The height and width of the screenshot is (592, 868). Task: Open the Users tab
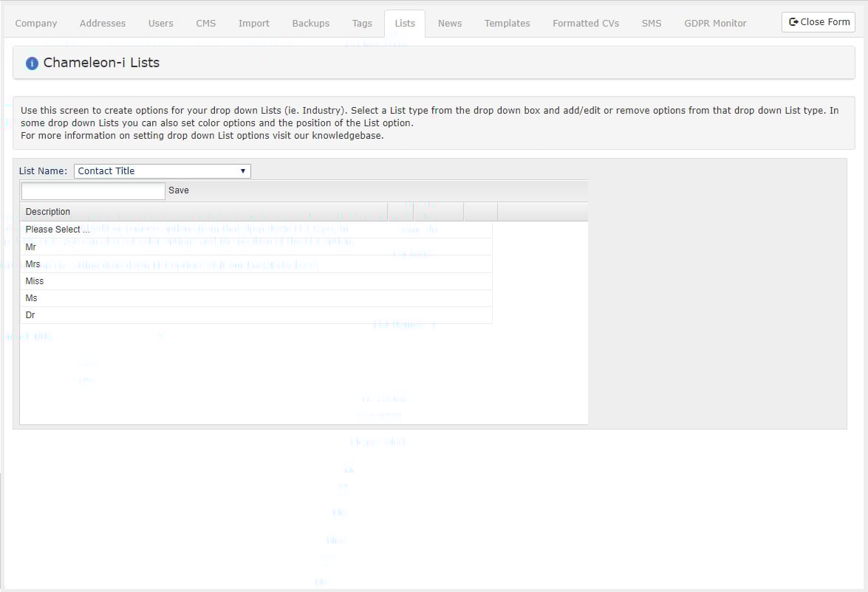pos(160,23)
